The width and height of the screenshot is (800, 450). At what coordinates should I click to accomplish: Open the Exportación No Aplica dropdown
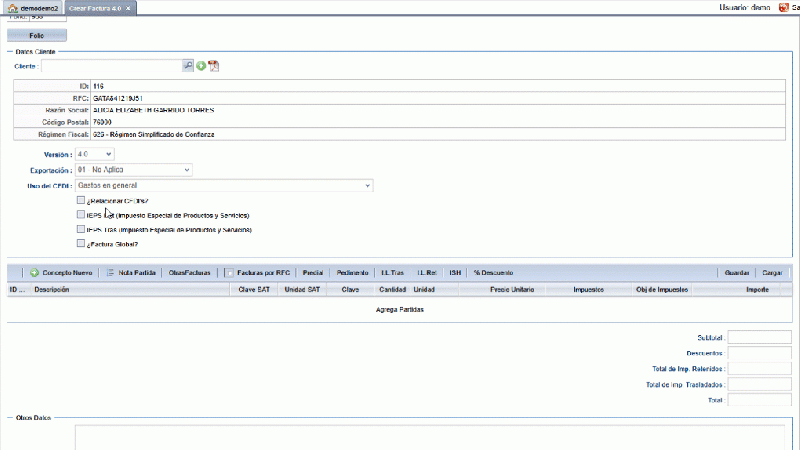pyautogui.click(x=134, y=169)
